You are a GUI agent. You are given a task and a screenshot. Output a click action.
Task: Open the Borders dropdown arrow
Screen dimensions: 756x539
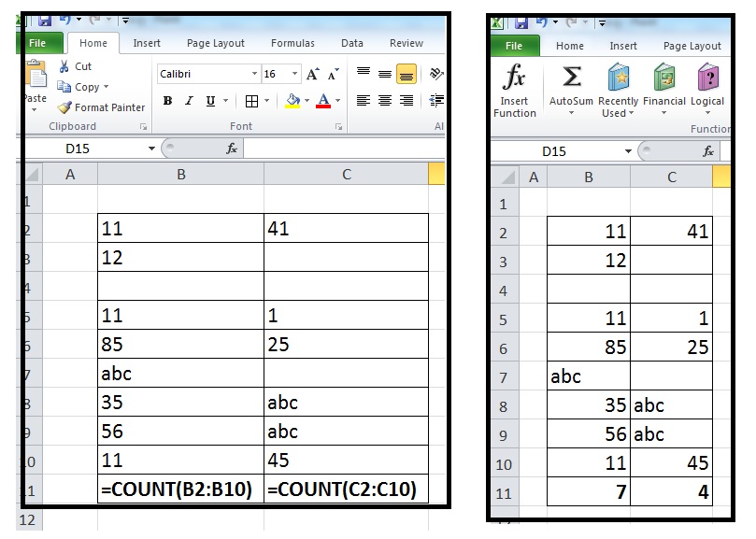[x=267, y=98]
